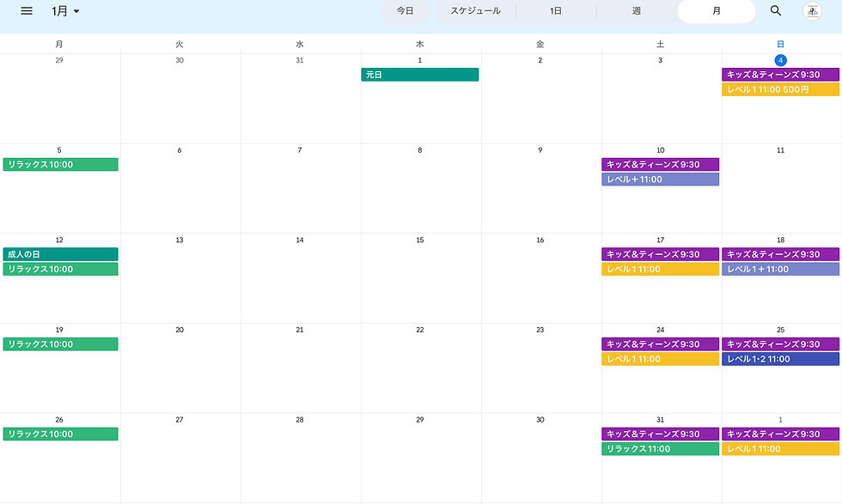The image size is (842, 504).
Task: Click date number 11
Action: [x=780, y=150]
